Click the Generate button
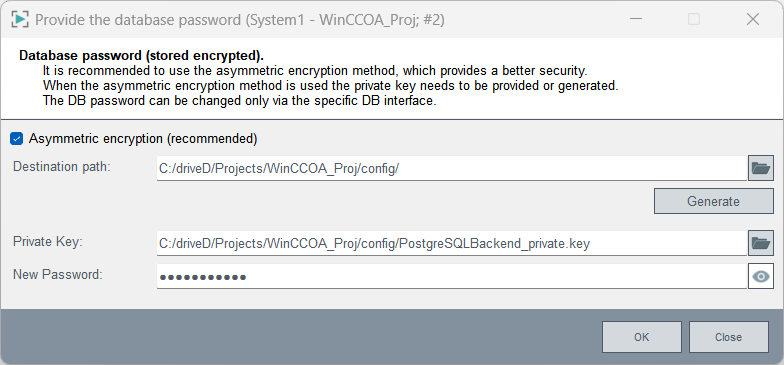Viewport: 784px width, 365px height. (x=714, y=201)
